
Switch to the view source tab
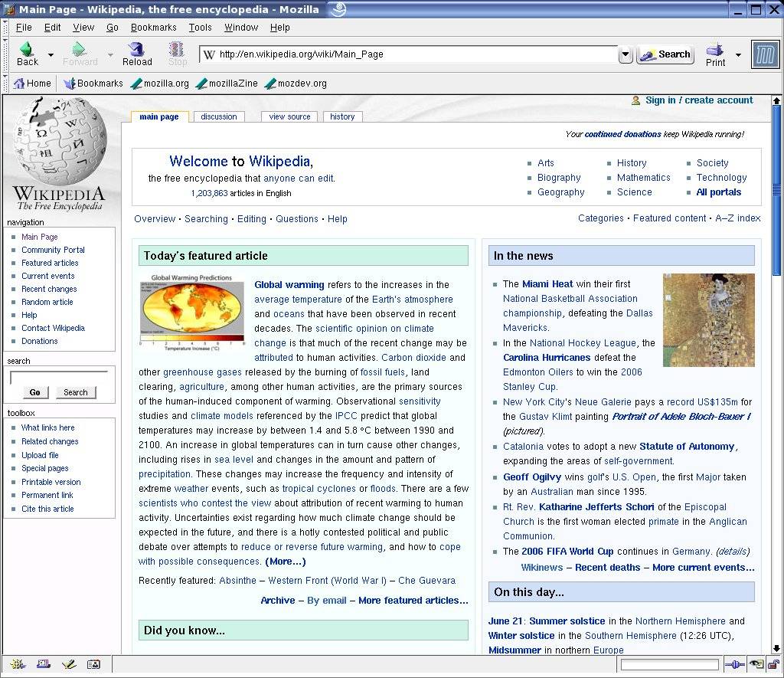(x=289, y=116)
